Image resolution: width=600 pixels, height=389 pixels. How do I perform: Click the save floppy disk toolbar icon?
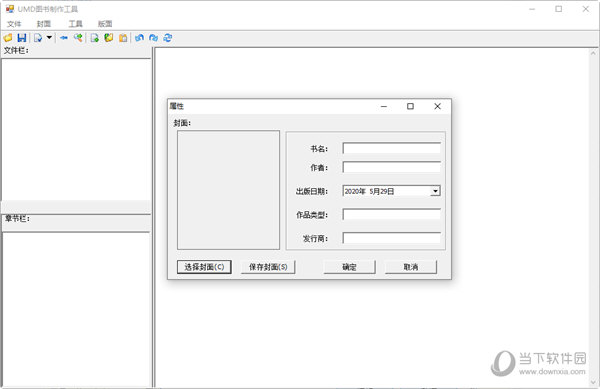pos(22,37)
